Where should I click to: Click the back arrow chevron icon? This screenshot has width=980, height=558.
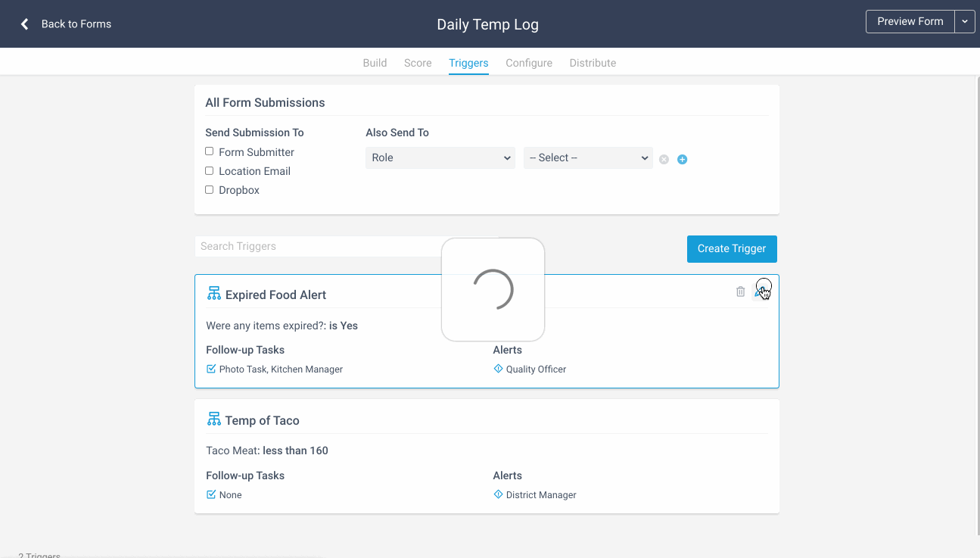25,24
